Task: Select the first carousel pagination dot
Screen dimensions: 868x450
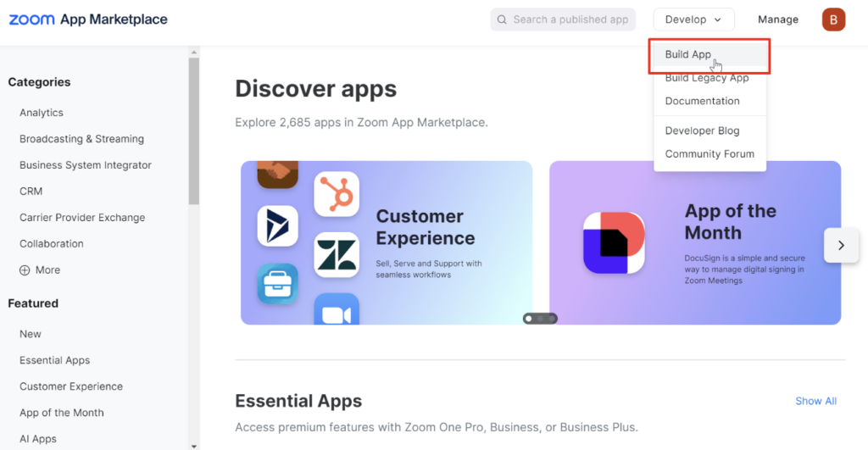Action: (529, 319)
